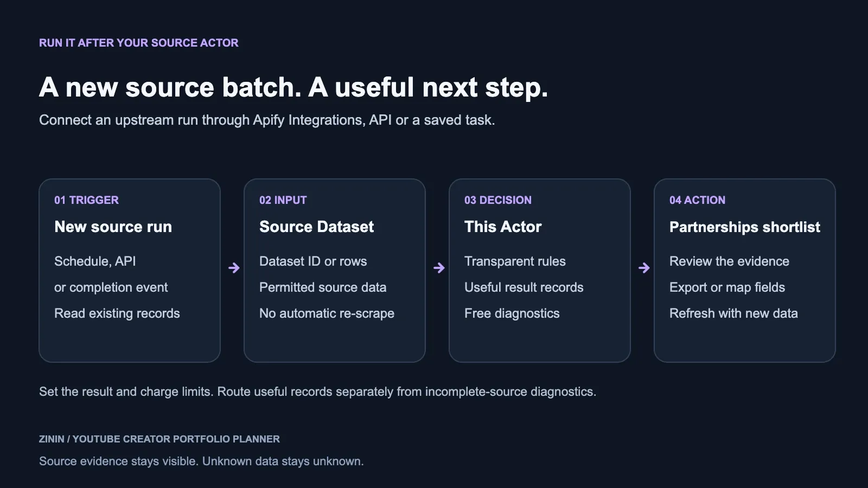
Task: Click the arrow between Decision and Action cards
Action: tap(644, 268)
